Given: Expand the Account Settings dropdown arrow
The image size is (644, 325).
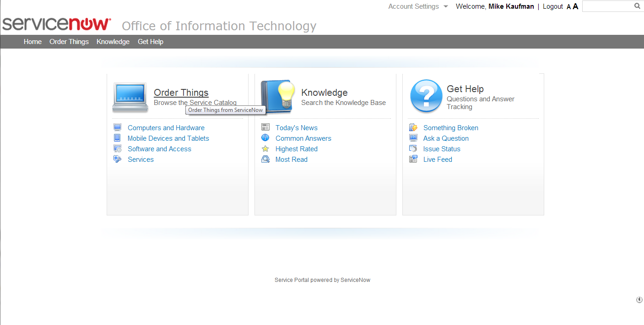Looking at the screenshot, I should click(446, 6).
